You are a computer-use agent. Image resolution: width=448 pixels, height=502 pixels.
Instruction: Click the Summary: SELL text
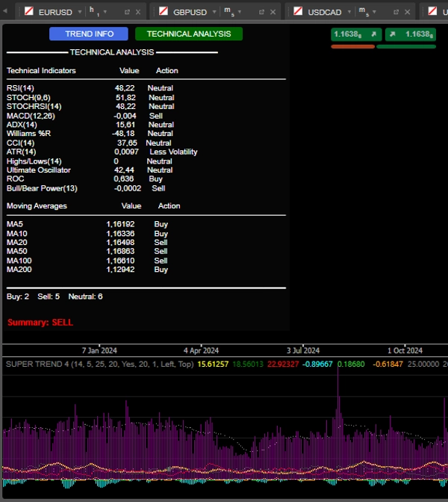[x=40, y=323]
